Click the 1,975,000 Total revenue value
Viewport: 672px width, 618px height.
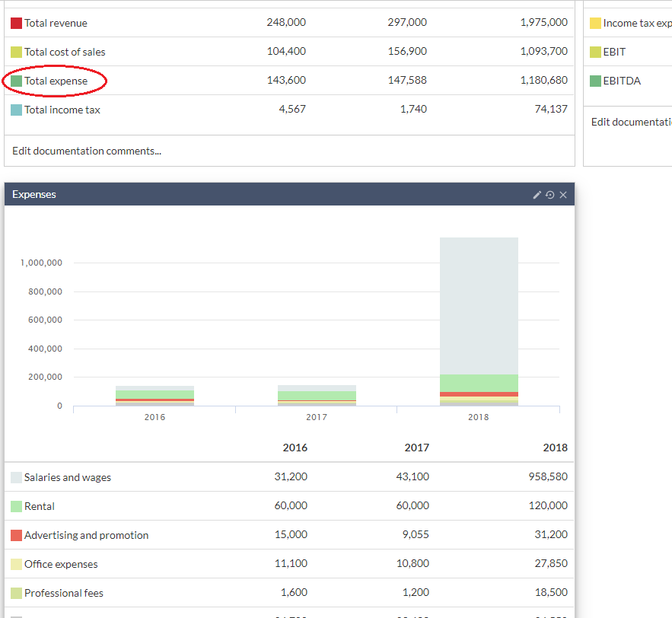pyautogui.click(x=544, y=22)
